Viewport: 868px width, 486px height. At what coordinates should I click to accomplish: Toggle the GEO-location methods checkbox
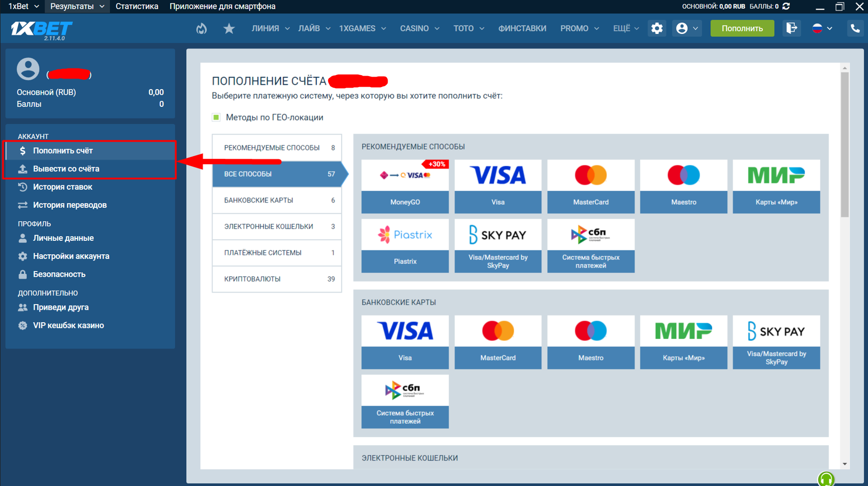(216, 117)
